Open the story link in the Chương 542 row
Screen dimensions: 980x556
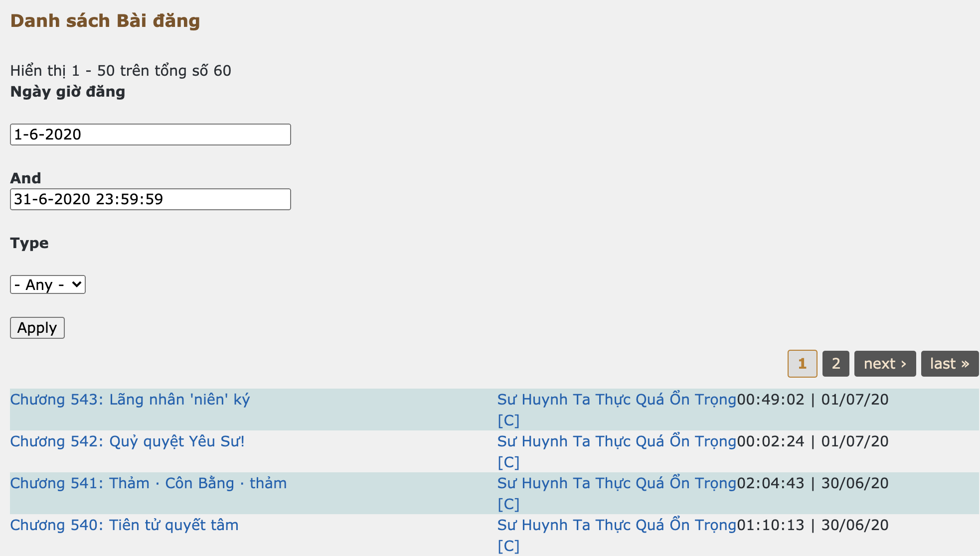[617, 441]
